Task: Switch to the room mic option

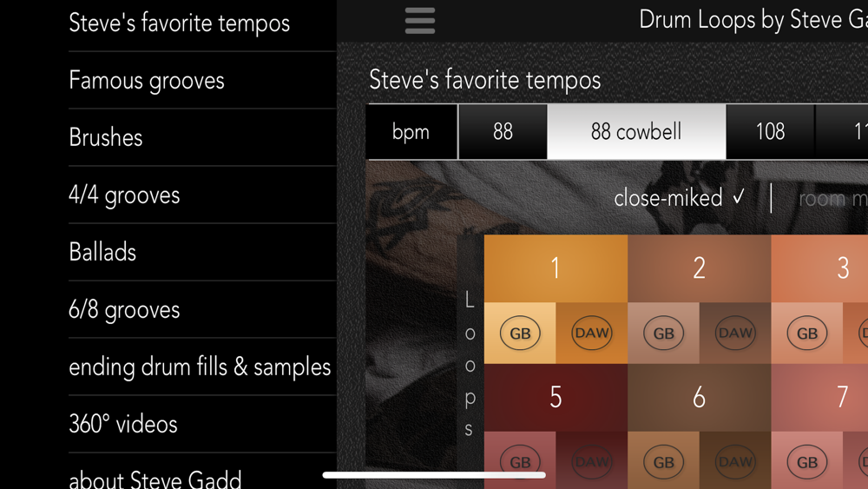Action: coord(832,199)
